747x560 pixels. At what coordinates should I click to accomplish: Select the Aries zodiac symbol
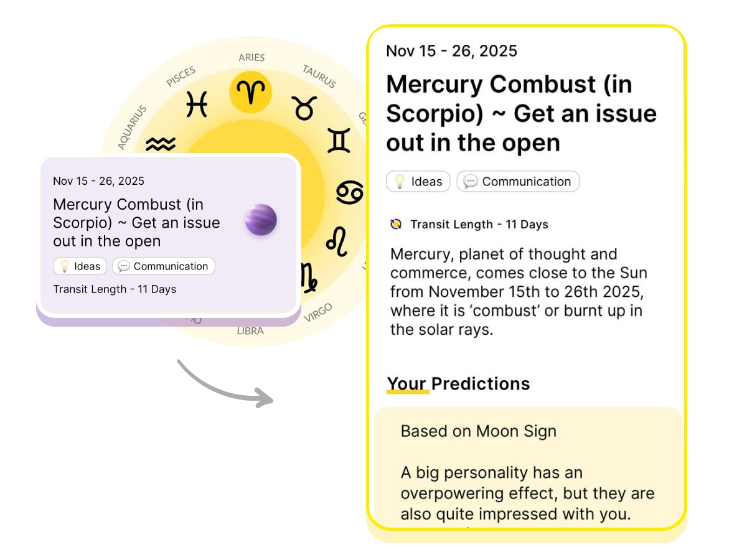point(251,93)
